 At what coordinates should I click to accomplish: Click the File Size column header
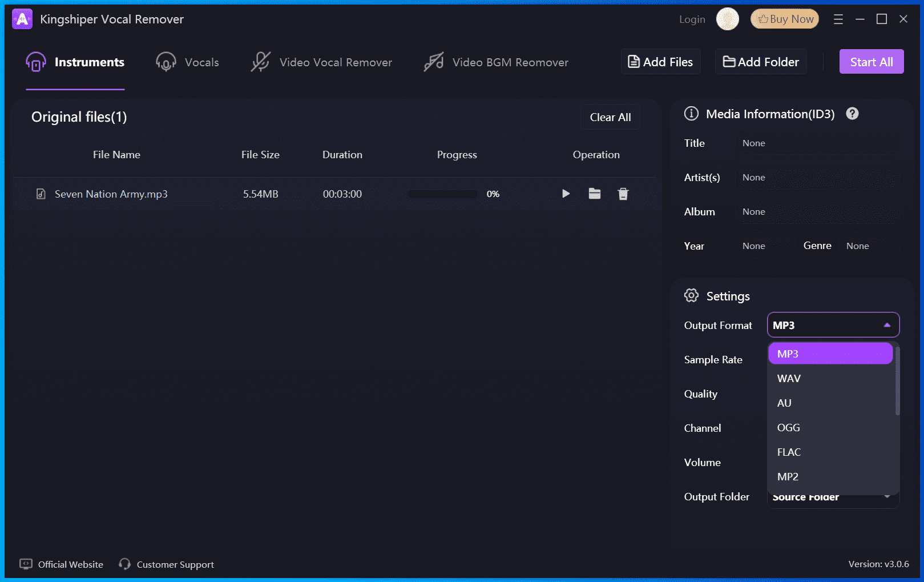point(260,155)
